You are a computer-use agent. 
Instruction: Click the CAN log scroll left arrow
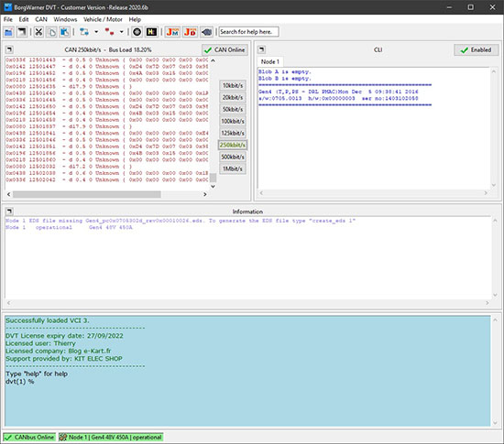pos(8,194)
